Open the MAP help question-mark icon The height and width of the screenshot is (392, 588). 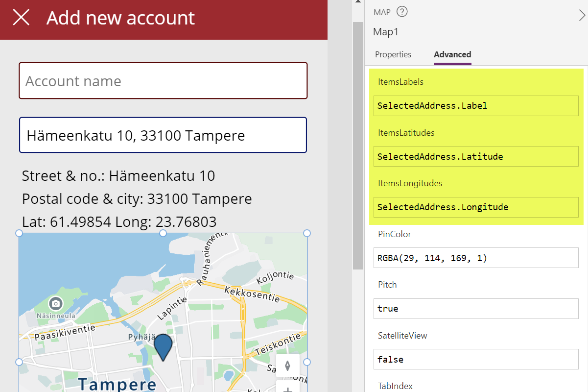pyautogui.click(x=402, y=12)
